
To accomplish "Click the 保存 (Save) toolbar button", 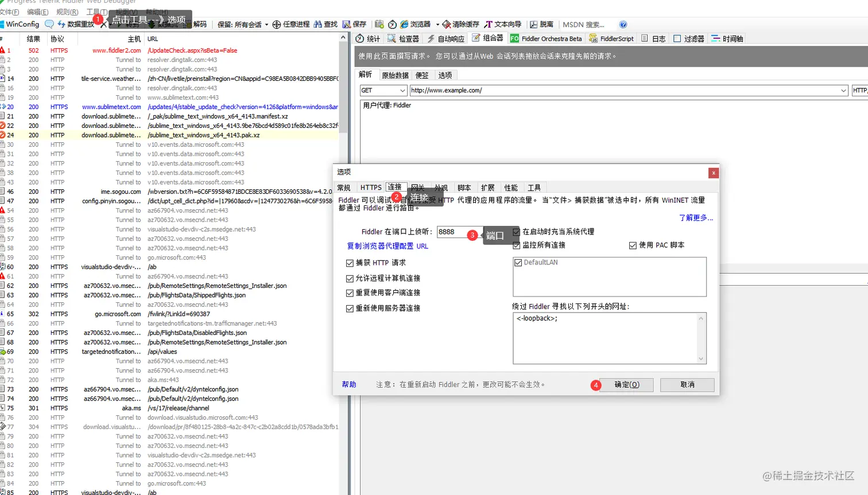I will point(354,24).
